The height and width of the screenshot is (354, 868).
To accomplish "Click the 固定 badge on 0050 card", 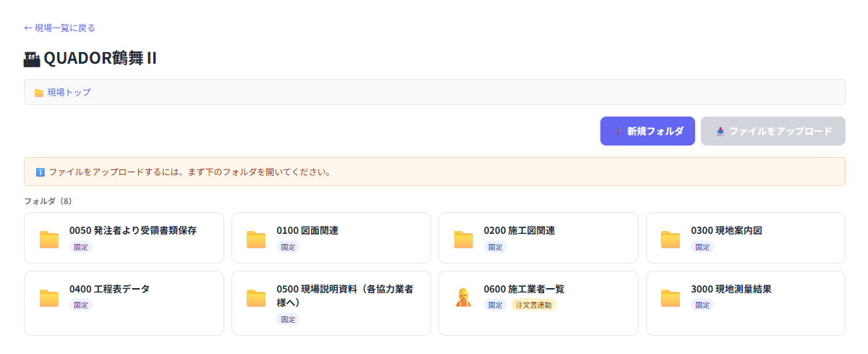I will pyautogui.click(x=81, y=247).
